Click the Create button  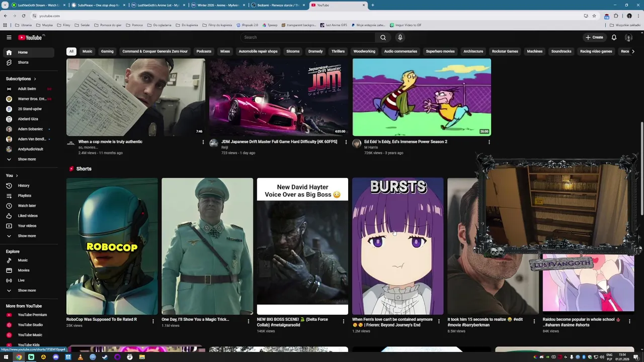(x=594, y=37)
